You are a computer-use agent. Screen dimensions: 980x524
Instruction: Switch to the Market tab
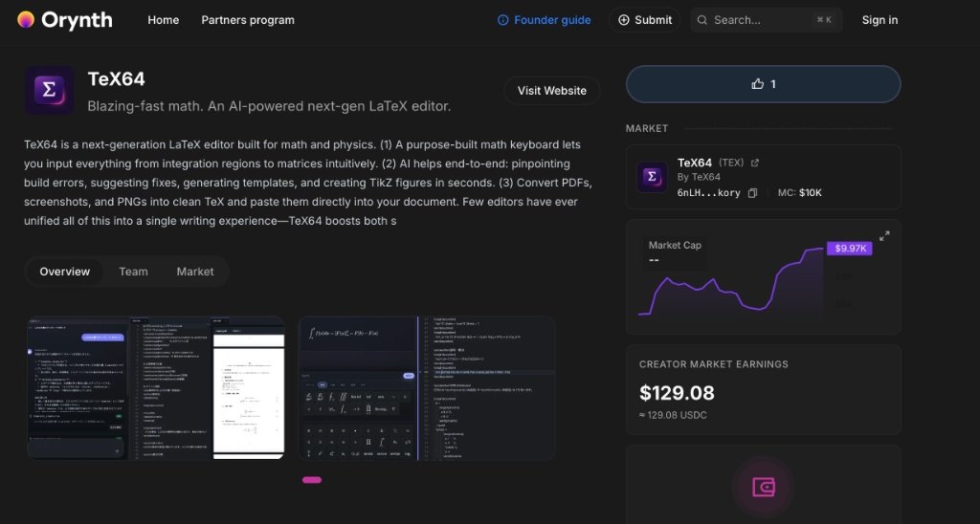point(195,272)
